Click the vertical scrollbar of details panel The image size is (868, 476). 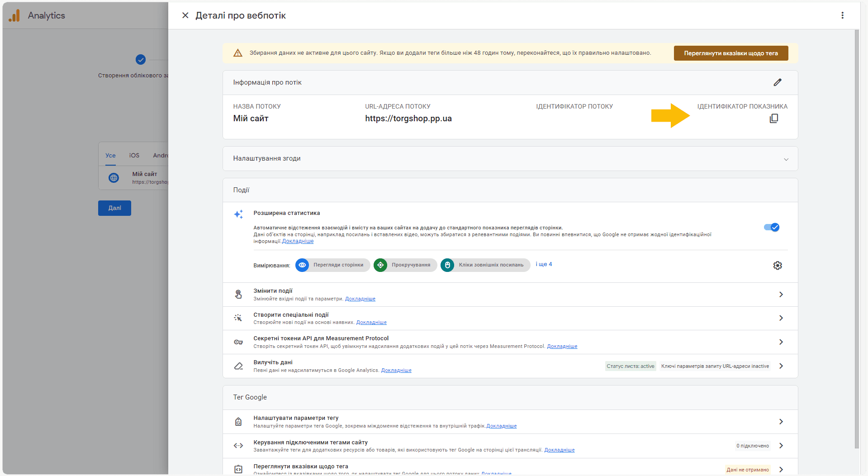pyautogui.click(x=857, y=239)
